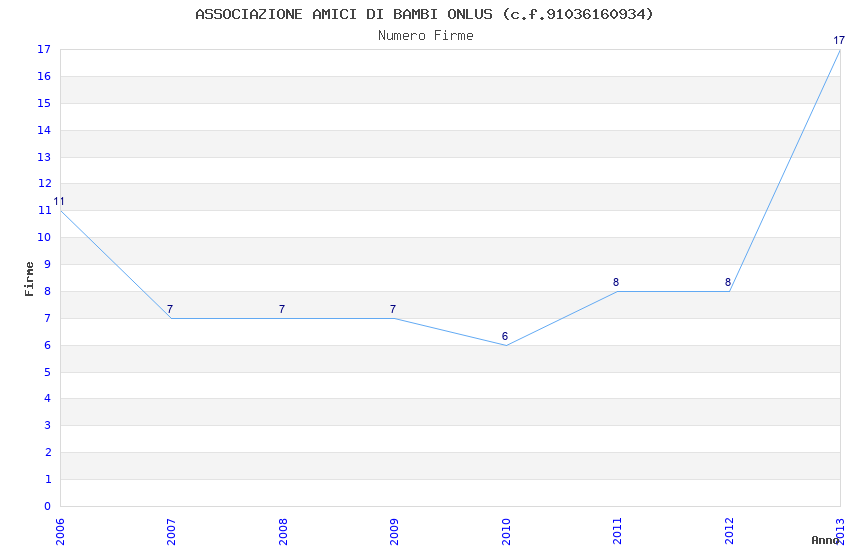The image size is (850, 550).
Task: Click the subtitle Numero Firme
Action: [x=426, y=36]
